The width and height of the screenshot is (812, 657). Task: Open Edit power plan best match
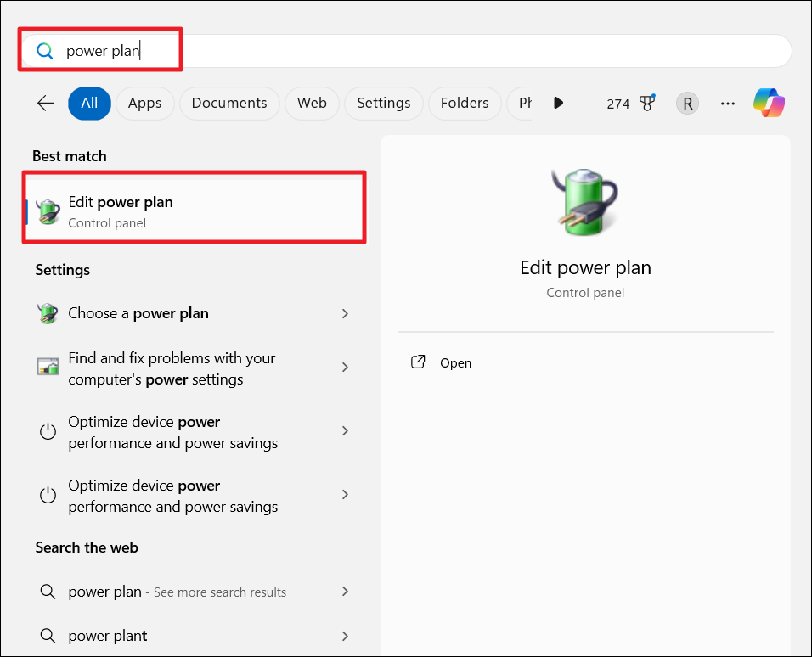coord(195,211)
